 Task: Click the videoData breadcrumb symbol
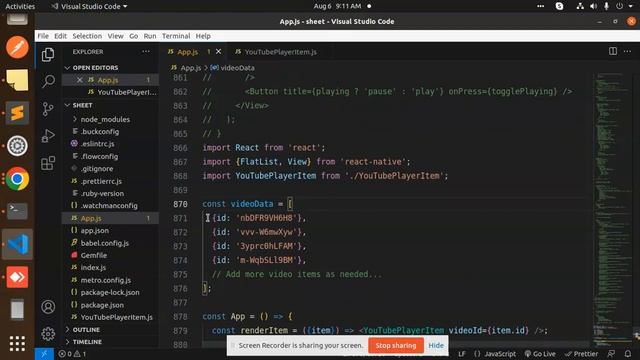(x=233, y=68)
